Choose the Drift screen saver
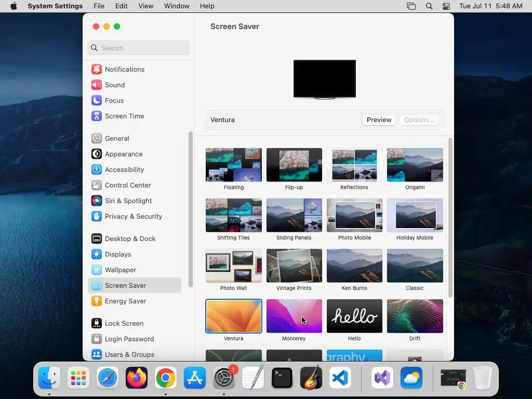 pyautogui.click(x=415, y=316)
